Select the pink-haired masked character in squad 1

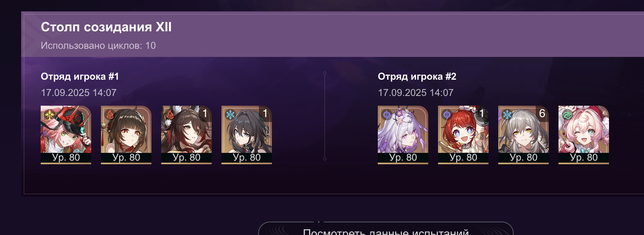coord(66,135)
